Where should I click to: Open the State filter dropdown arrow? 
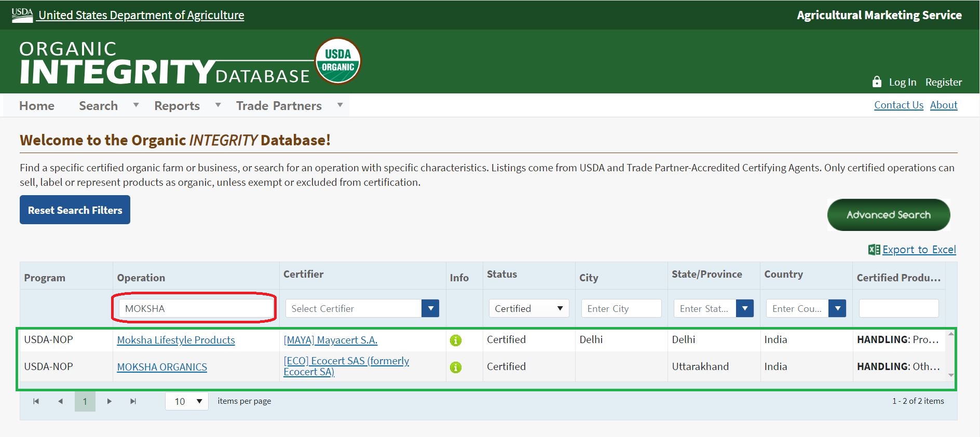coord(745,308)
